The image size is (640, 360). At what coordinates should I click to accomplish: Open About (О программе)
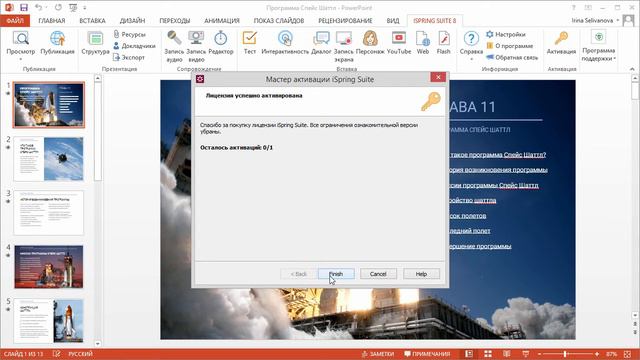tap(509, 46)
